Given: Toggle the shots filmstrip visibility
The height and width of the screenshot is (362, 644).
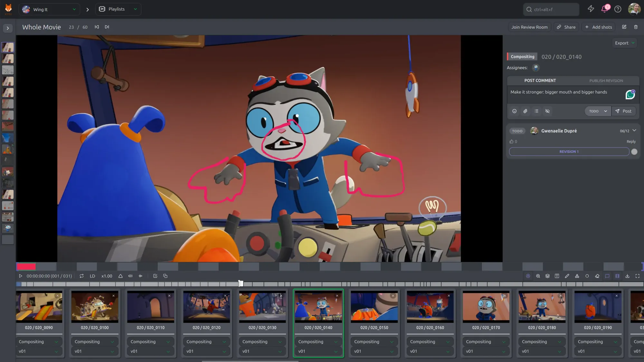Looking at the screenshot, I should pyautogui.click(x=617, y=276).
